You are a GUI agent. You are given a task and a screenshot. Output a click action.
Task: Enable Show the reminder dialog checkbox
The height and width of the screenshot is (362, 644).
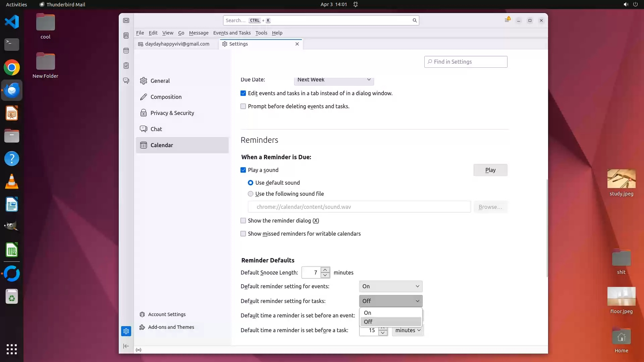tap(243, 221)
